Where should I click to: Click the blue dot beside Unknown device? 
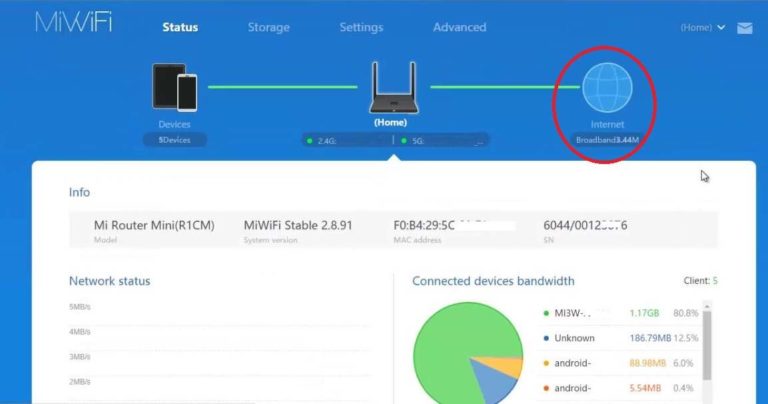click(x=544, y=338)
